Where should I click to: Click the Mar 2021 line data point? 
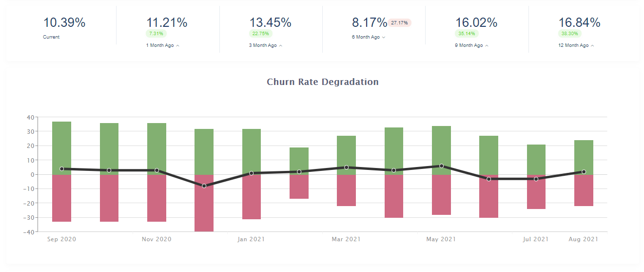(x=347, y=167)
